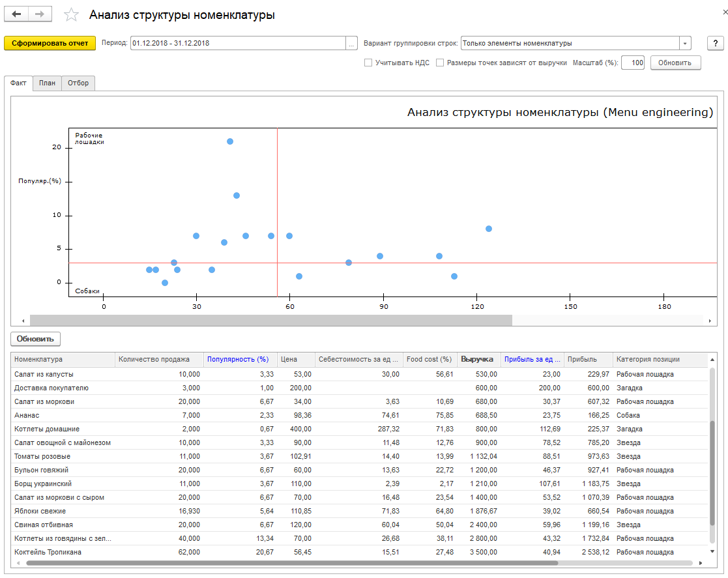Click the forward navigation arrow
The image size is (728, 578).
[x=39, y=14]
